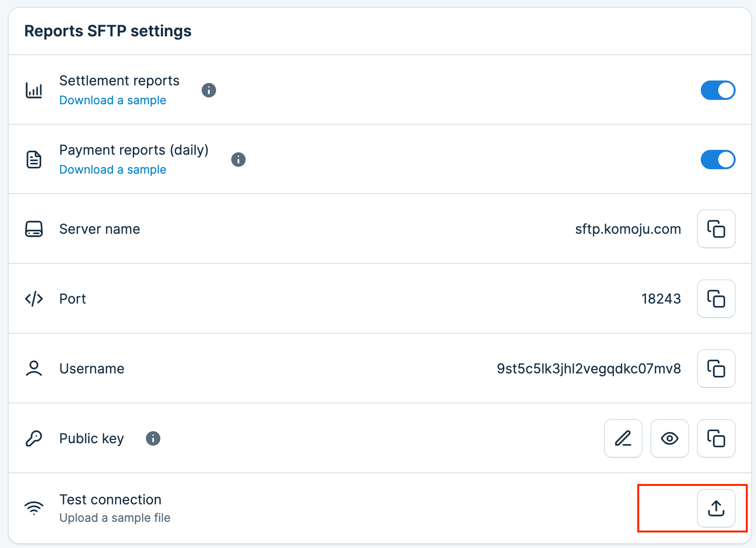This screenshot has width=756, height=548.
Task: Copy the public key
Action: 716,438
